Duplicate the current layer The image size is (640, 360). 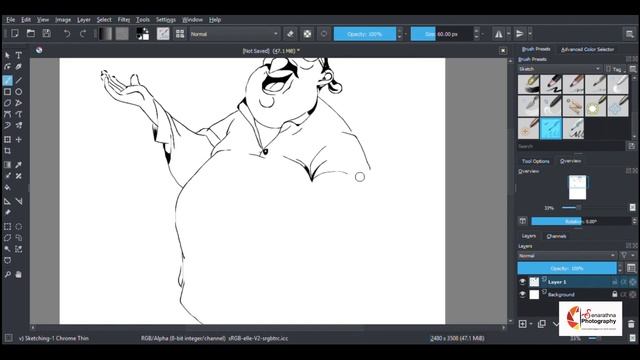click(x=542, y=324)
